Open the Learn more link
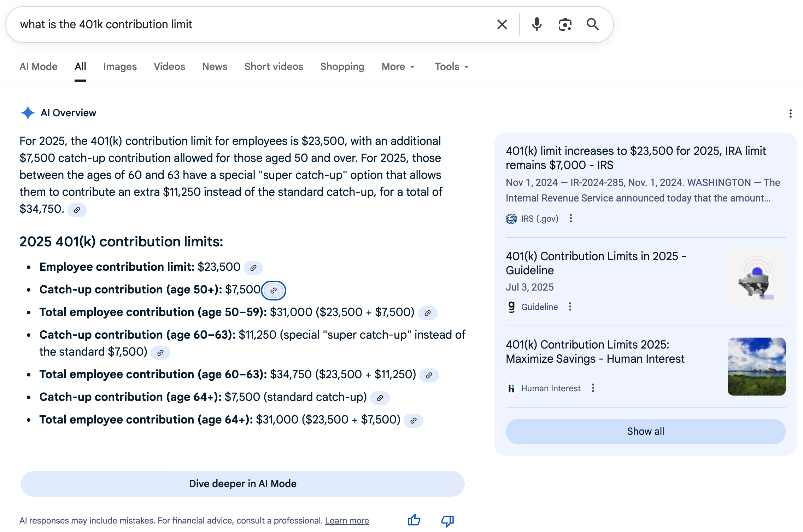Screen dimensions: 803x532 (347, 521)
